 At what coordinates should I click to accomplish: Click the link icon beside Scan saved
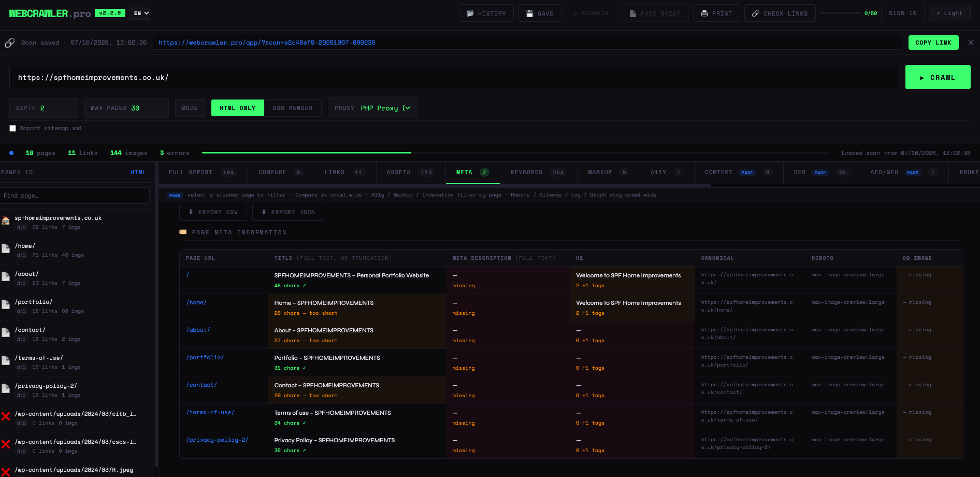10,43
